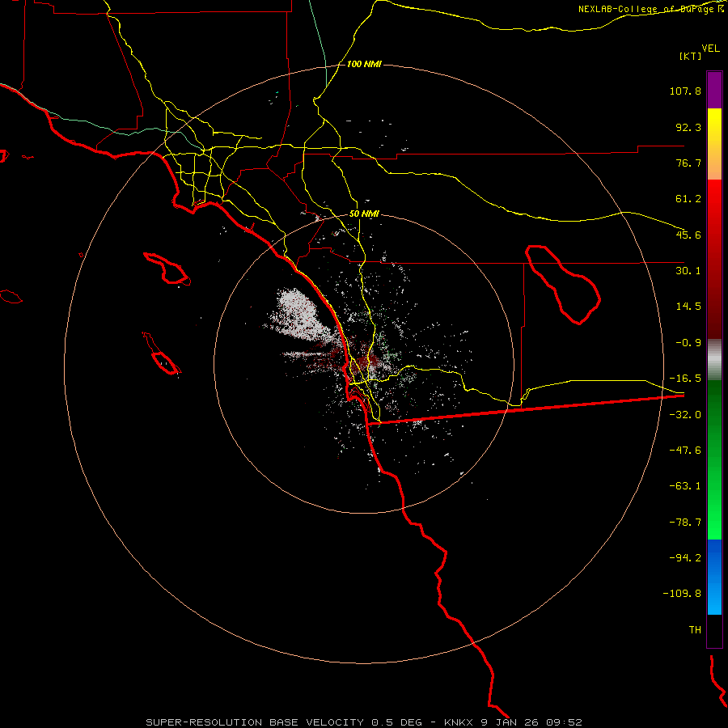Click the TH legend label
Image resolution: width=728 pixels, height=728 pixels.
coord(695,630)
